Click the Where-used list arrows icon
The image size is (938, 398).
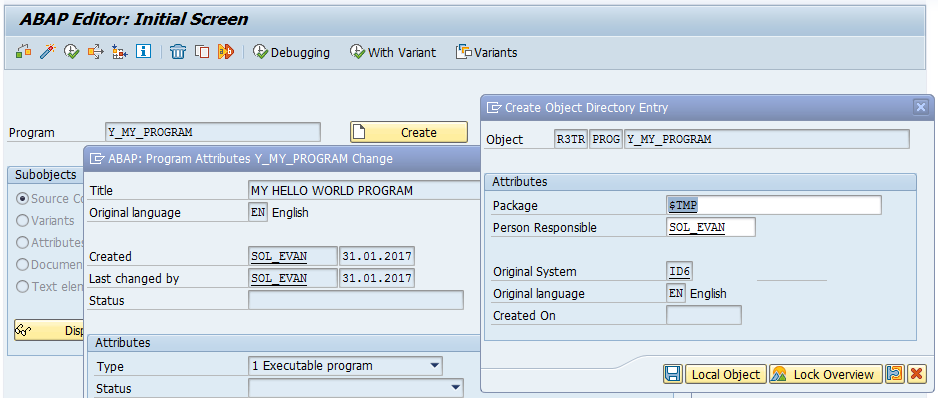click(x=95, y=52)
